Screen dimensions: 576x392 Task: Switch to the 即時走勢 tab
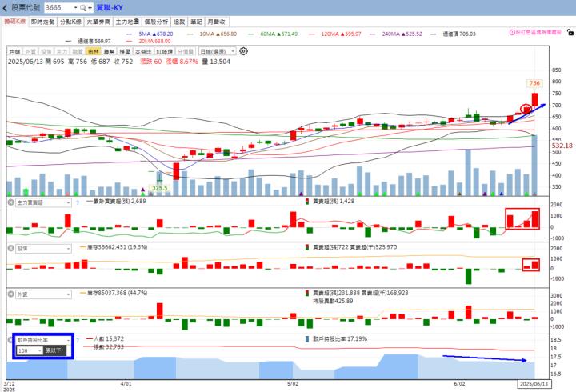[42, 22]
